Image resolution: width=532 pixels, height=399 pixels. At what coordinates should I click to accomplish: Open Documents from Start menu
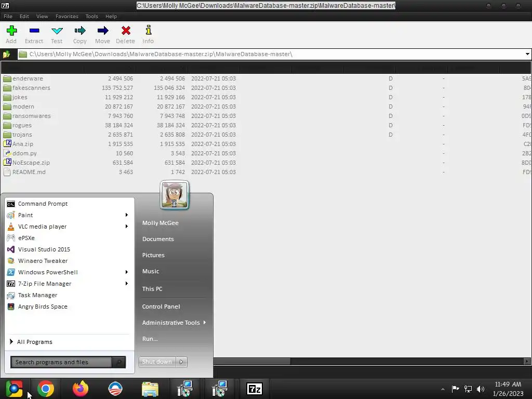coord(158,239)
